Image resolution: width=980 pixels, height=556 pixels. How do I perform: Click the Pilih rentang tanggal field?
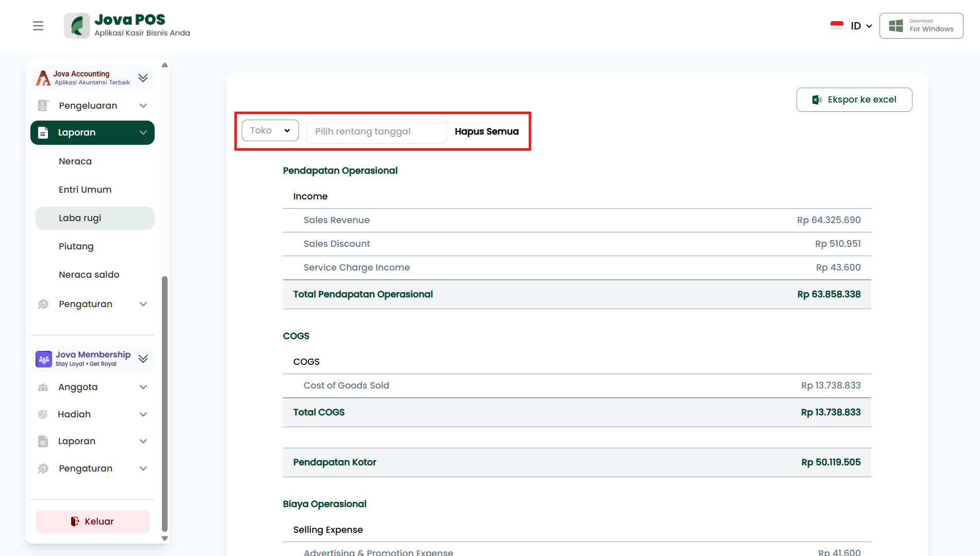point(376,131)
